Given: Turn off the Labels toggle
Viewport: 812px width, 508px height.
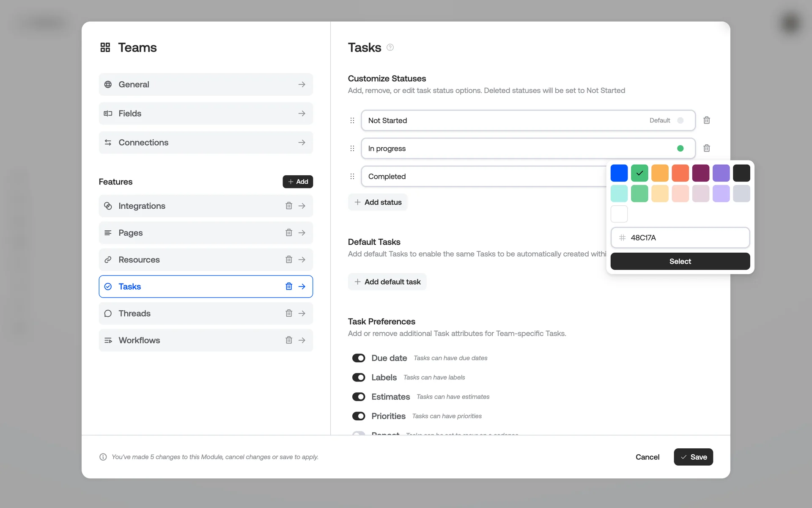Looking at the screenshot, I should [359, 377].
